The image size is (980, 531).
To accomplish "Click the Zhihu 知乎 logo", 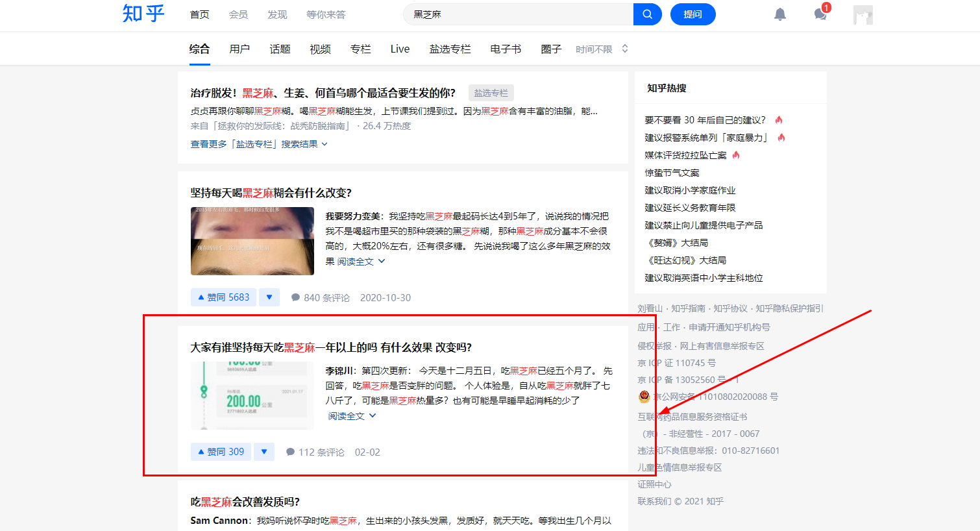I will click(x=143, y=14).
